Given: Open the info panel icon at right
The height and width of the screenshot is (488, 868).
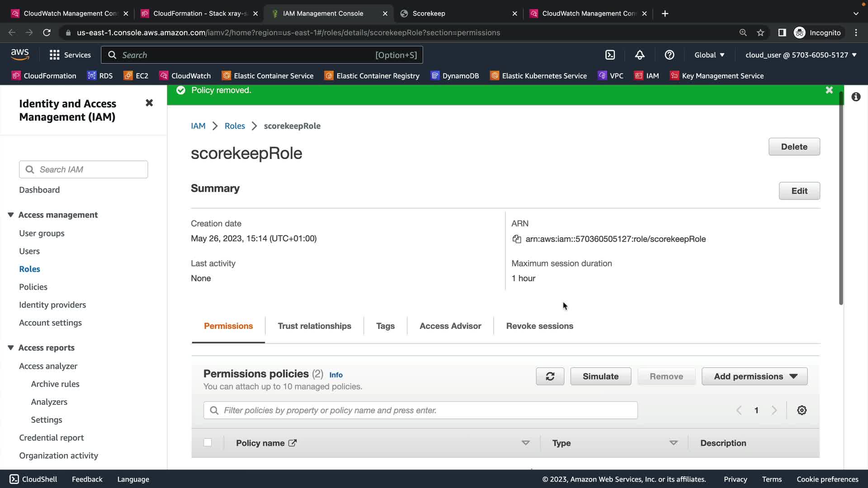Looking at the screenshot, I should [x=856, y=97].
